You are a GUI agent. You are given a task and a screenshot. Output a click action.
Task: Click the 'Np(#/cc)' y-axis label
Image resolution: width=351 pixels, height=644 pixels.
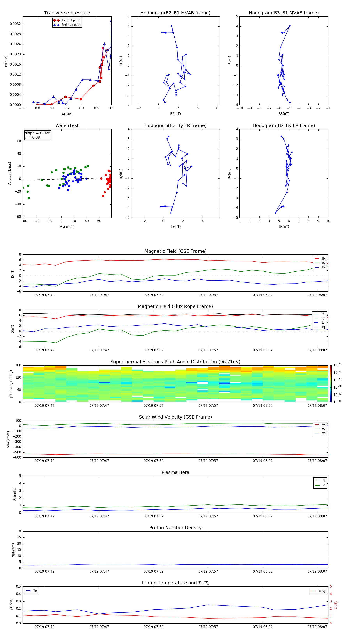coord(13,550)
